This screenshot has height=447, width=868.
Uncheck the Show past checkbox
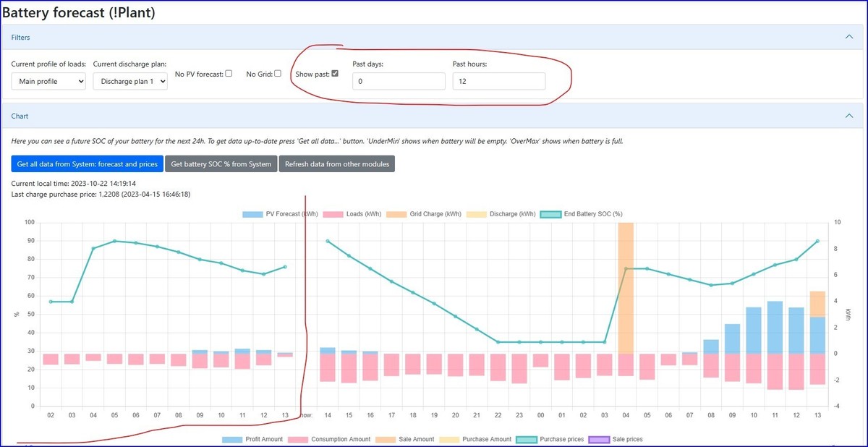[334, 73]
